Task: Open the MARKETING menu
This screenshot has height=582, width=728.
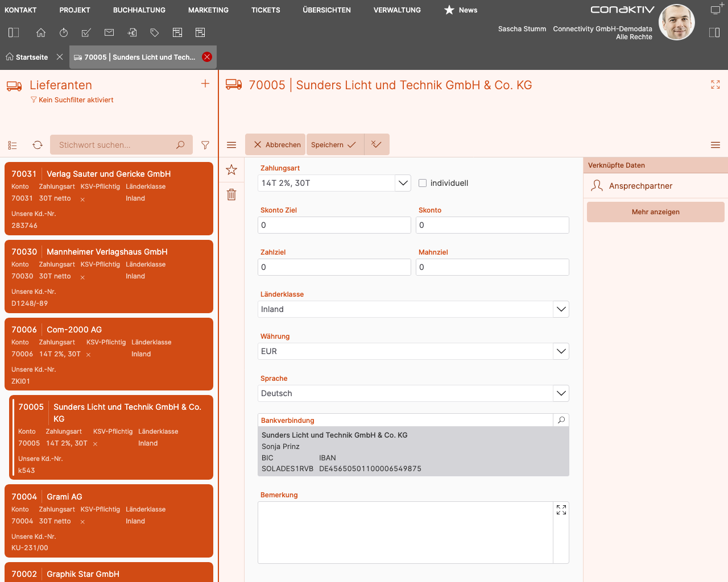Action: pos(208,10)
